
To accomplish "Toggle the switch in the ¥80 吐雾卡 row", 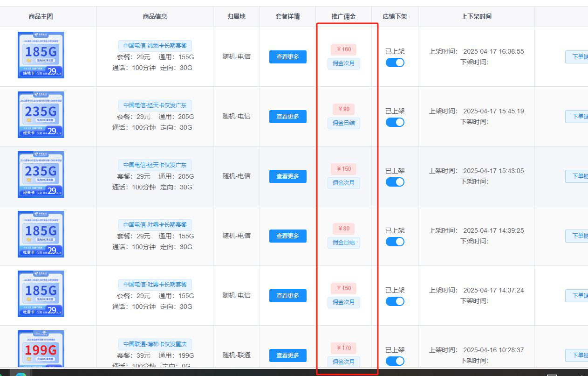I will [x=395, y=242].
